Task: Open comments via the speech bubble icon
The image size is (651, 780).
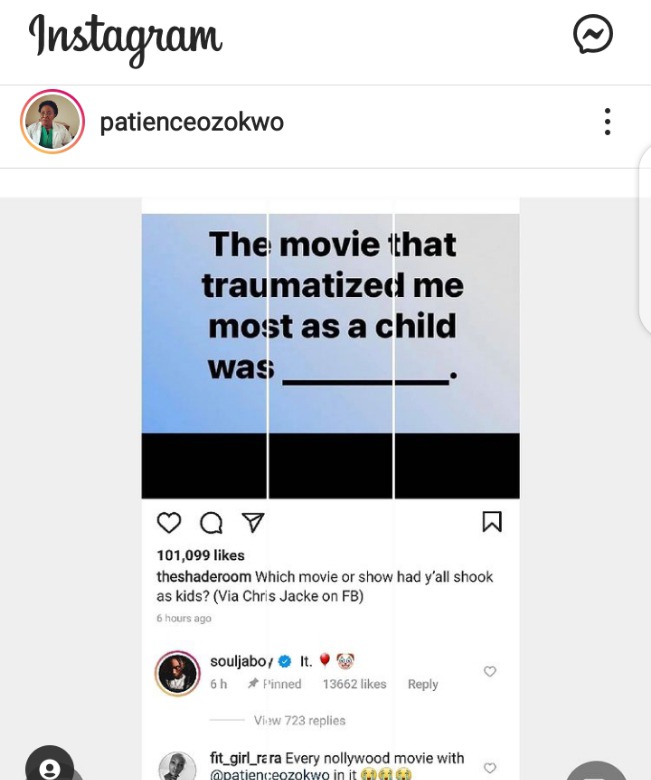Action: tap(211, 522)
